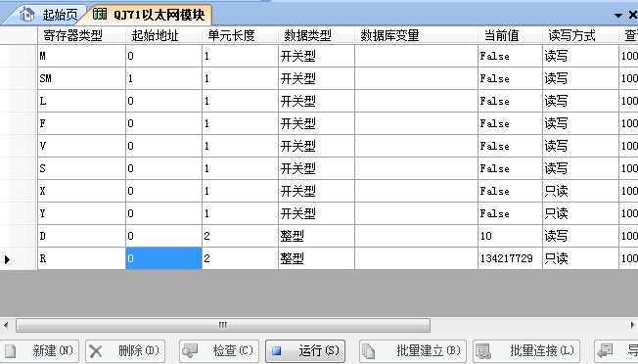Select the S register type cell

pyautogui.click(x=81, y=168)
